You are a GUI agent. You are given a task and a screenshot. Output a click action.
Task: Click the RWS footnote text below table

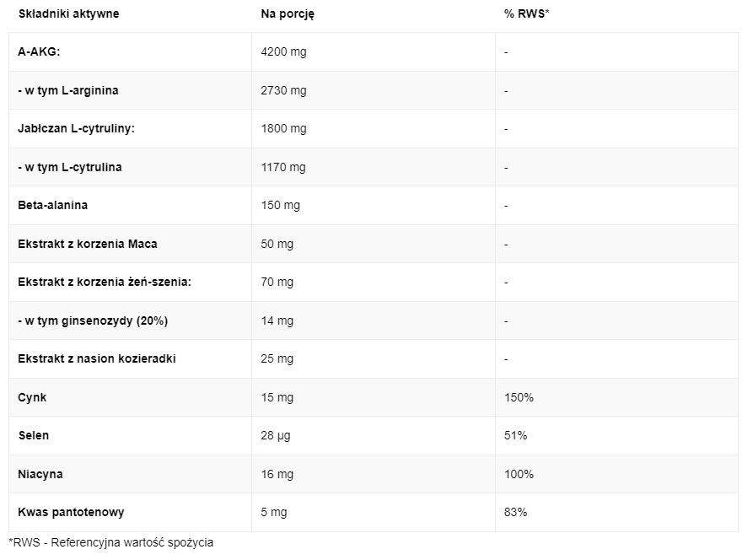click(111, 542)
